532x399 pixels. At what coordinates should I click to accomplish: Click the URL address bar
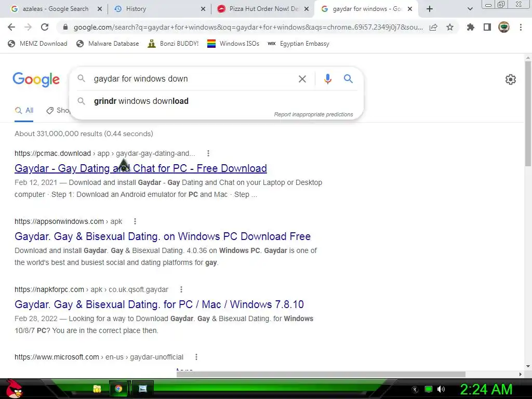point(248,27)
